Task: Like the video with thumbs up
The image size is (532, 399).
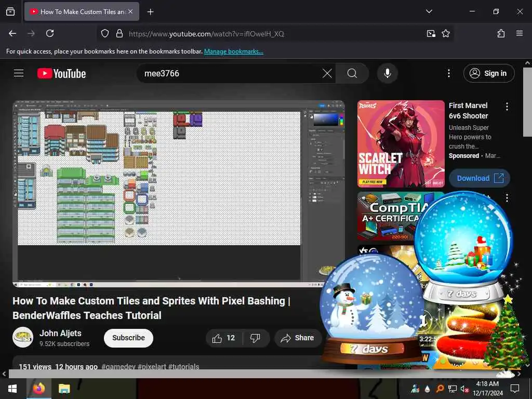Action: (224, 338)
